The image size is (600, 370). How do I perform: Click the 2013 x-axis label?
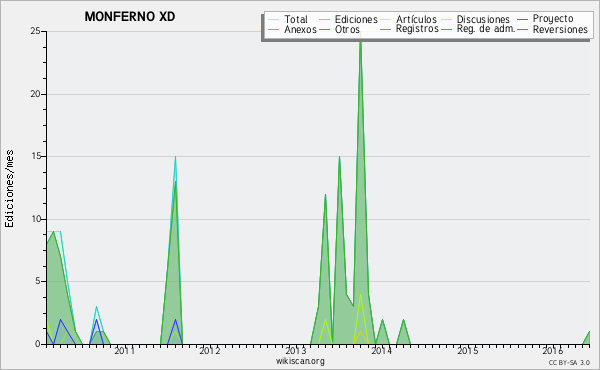pos(295,350)
